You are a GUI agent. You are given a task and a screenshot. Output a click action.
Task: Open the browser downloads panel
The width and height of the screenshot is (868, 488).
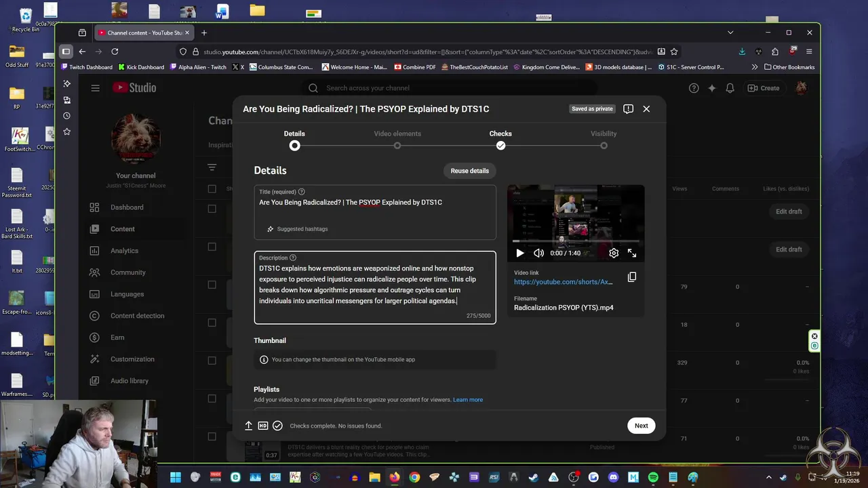pyautogui.click(x=742, y=52)
